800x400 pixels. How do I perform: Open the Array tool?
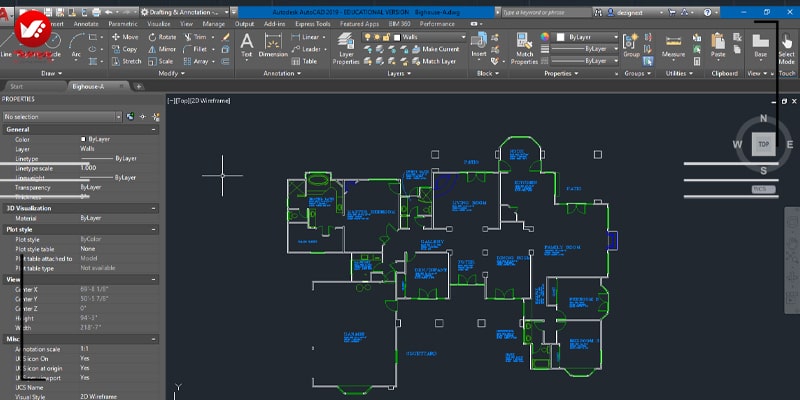coord(196,61)
